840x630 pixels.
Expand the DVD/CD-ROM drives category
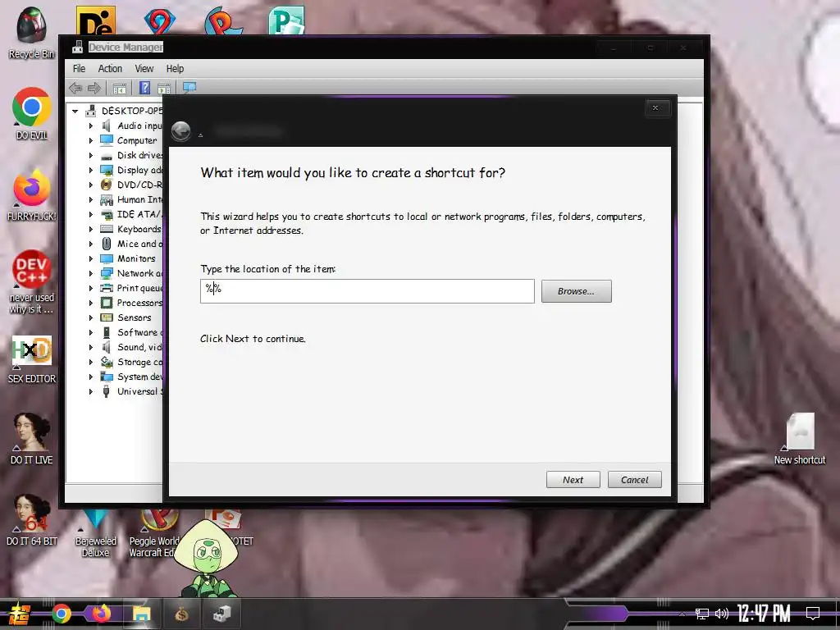pyautogui.click(x=90, y=185)
